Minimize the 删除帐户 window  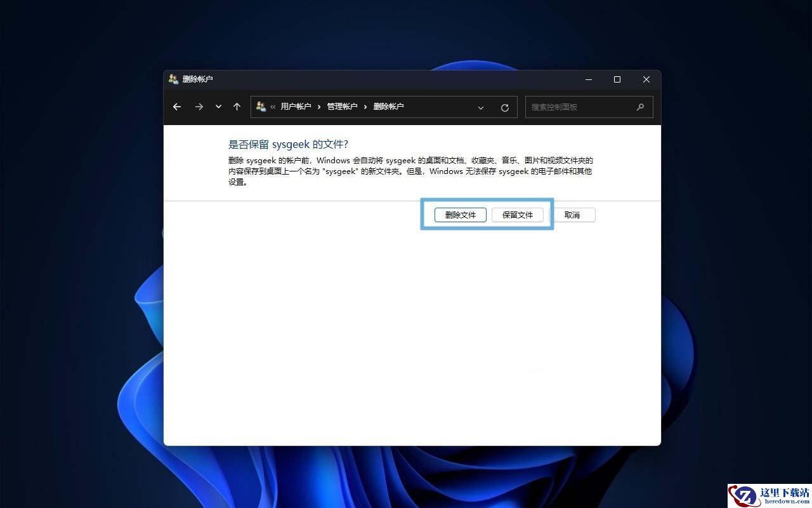(x=589, y=79)
